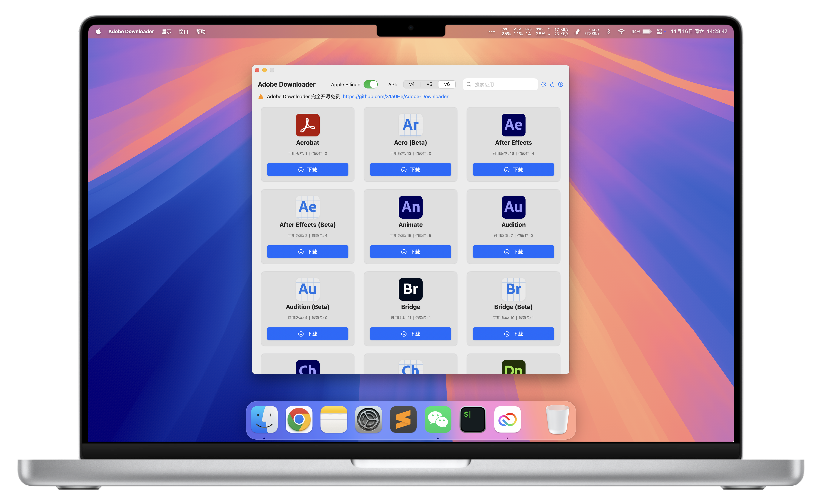Screen dimensions: 822x504
Task: Click 下载 button for Audition (Beta)
Action: (x=307, y=334)
